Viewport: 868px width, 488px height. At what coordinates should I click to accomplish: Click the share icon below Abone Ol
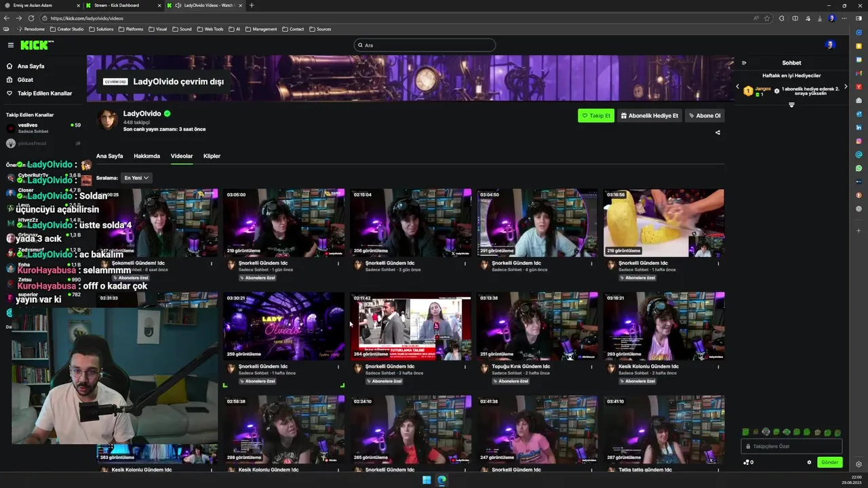pyautogui.click(x=717, y=133)
